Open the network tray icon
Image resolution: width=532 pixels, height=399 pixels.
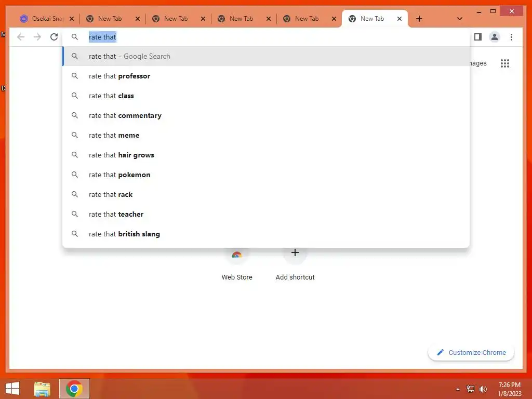point(471,389)
